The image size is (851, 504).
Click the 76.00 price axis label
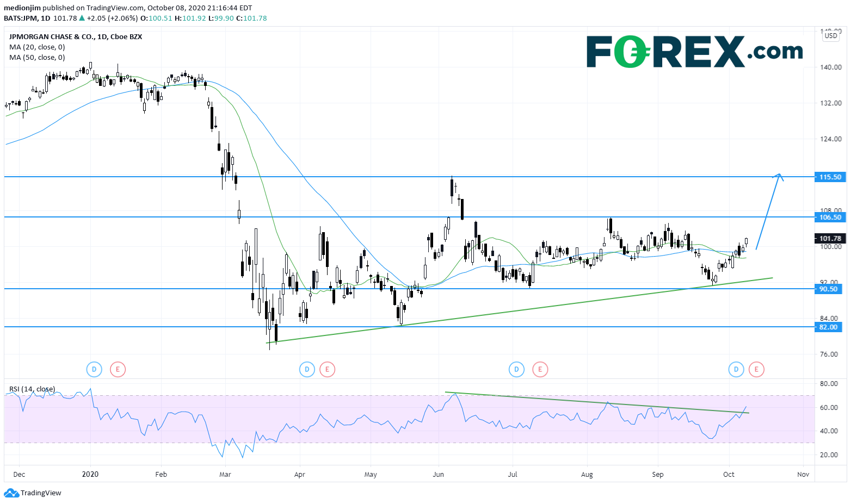pyautogui.click(x=829, y=354)
